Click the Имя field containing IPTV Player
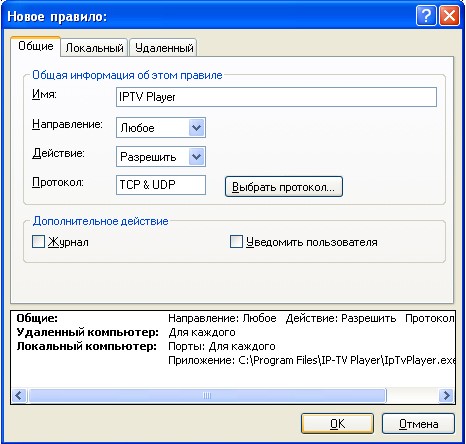466x444 pixels. [x=276, y=97]
